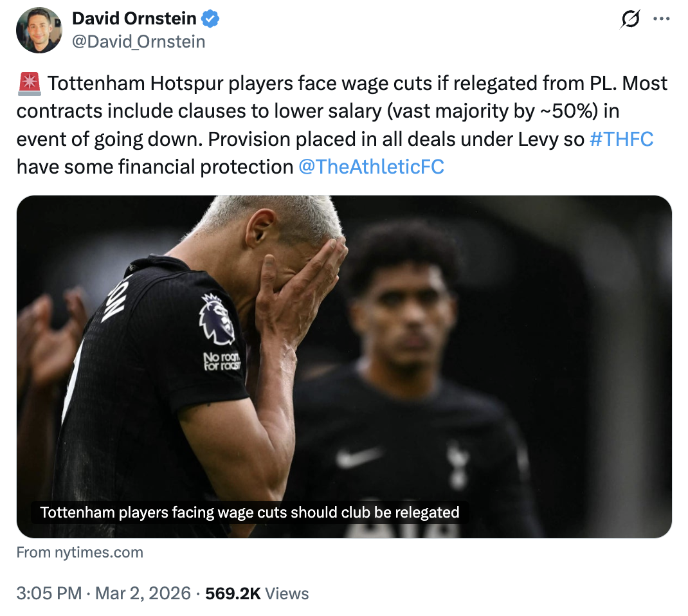Click the 'From nytimes.com' source link
688x616 pixels.
pyautogui.click(x=80, y=552)
